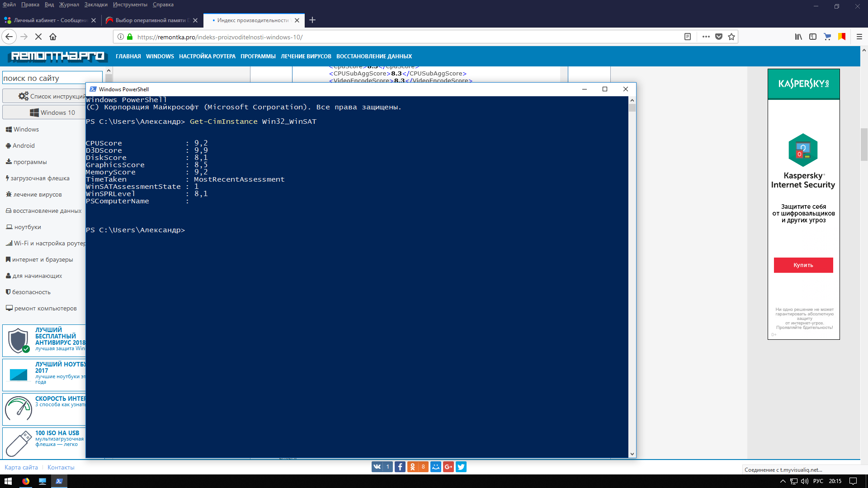Open Firefox hamburger menu
868x488 pixels.
pos(859,37)
